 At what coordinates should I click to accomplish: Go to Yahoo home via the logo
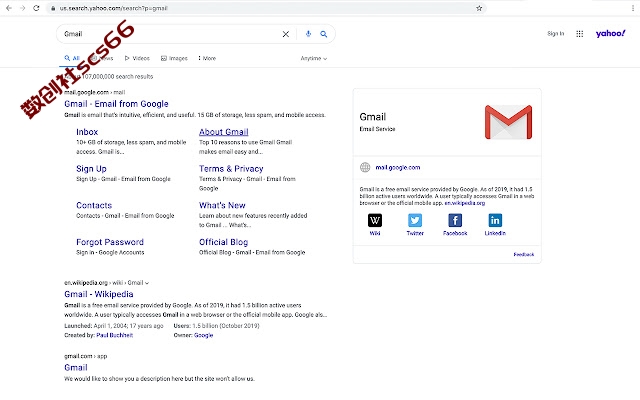click(610, 33)
